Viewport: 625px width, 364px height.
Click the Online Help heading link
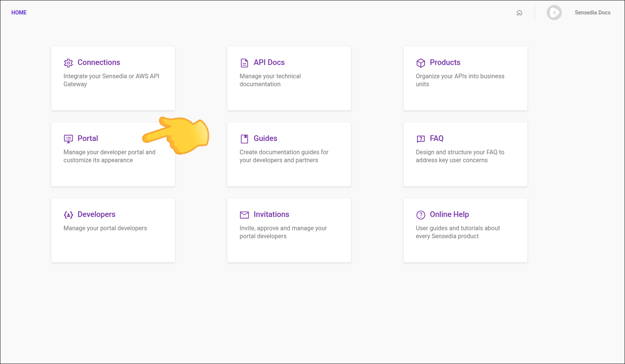tap(449, 214)
